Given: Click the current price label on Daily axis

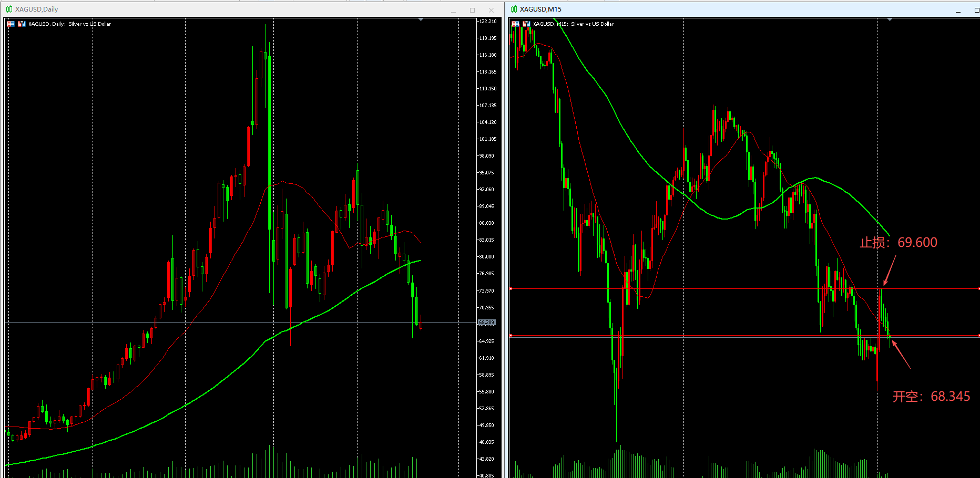Looking at the screenshot, I should tap(486, 323).
